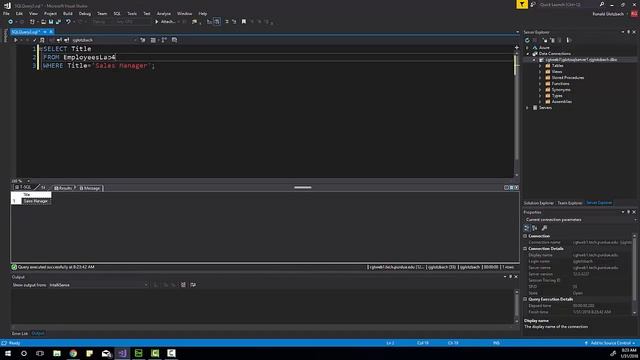Open Chrome from the Windows taskbar
The image size is (640, 360).
(73, 353)
